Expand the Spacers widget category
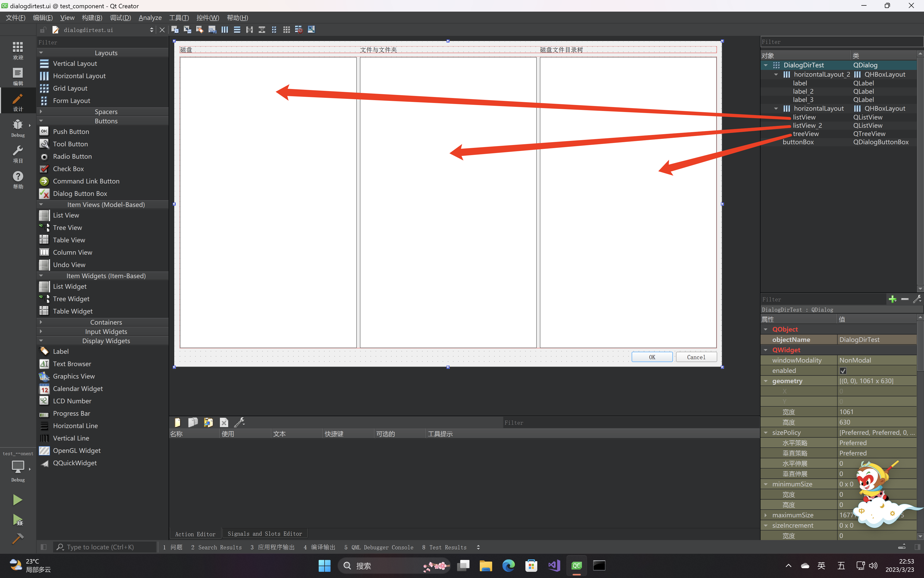This screenshot has width=924, height=578. pos(41,112)
